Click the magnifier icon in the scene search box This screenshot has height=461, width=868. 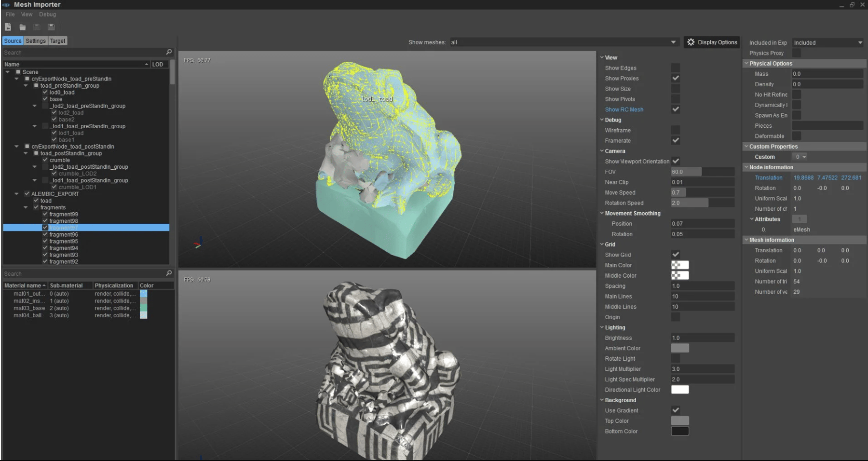tap(169, 52)
